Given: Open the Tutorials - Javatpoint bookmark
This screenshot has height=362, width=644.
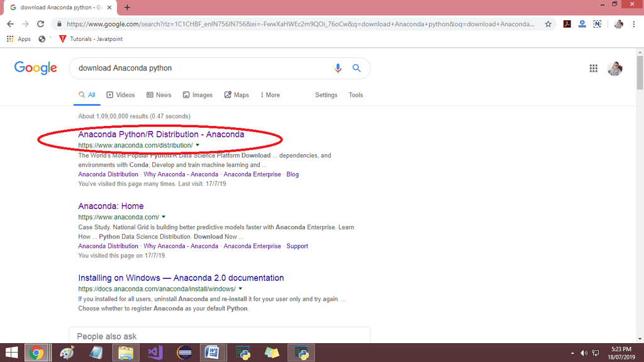Looking at the screenshot, I should coord(91,39).
